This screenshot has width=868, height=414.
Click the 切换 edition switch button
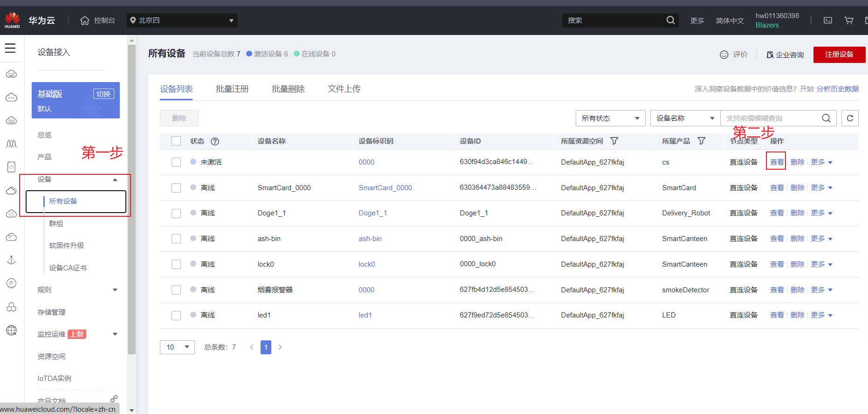pos(103,94)
